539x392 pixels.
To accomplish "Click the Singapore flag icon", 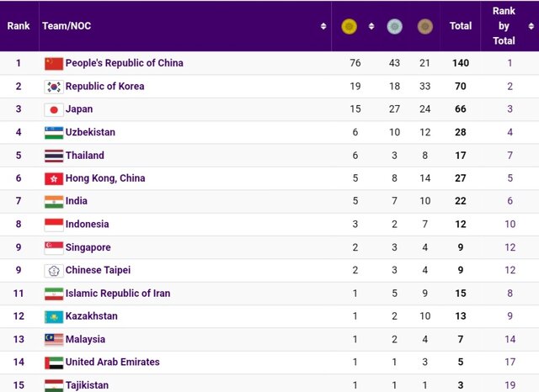I will coord(54,247).
